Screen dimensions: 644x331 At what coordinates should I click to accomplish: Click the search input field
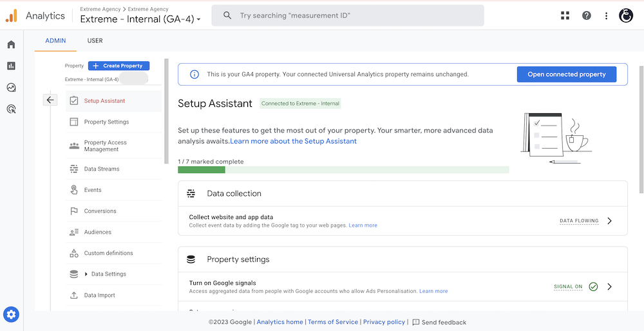348,15
